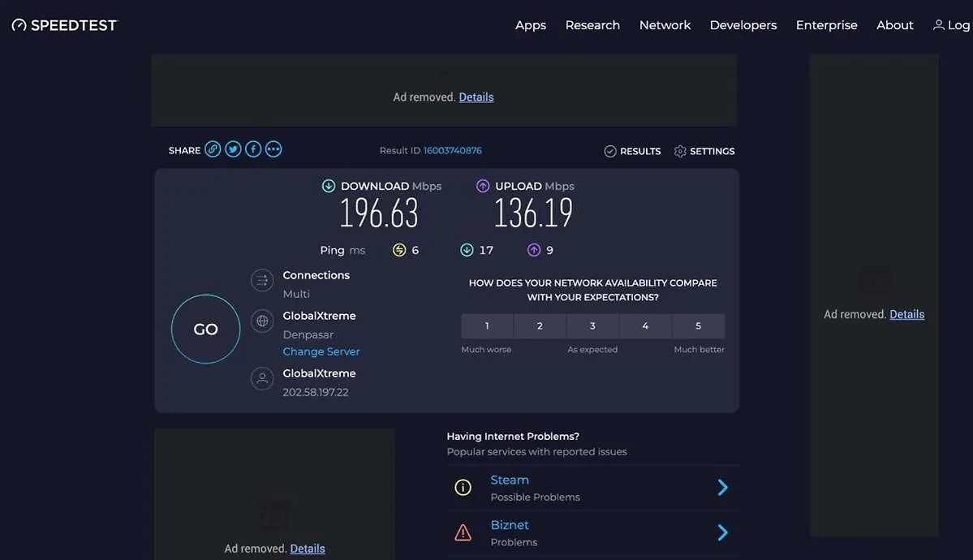The image size is (973, 560).
Task: Click the Connections mode icon
Action: click(262, 280)
